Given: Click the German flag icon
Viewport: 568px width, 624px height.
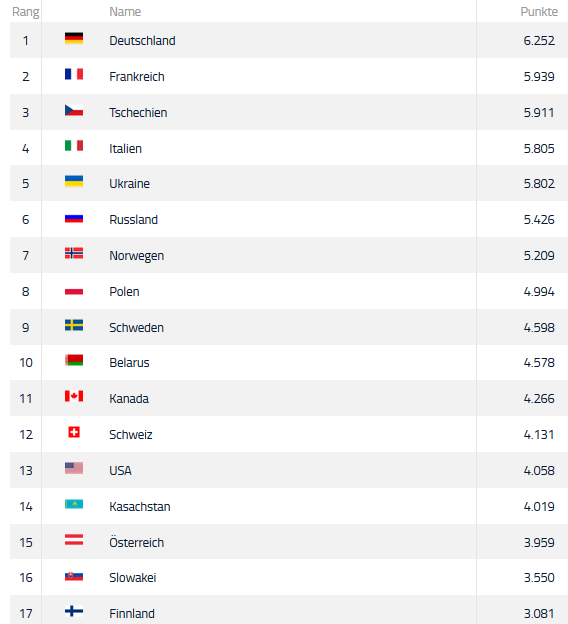Looking at the screenshot, I should [x=74, y=38].
